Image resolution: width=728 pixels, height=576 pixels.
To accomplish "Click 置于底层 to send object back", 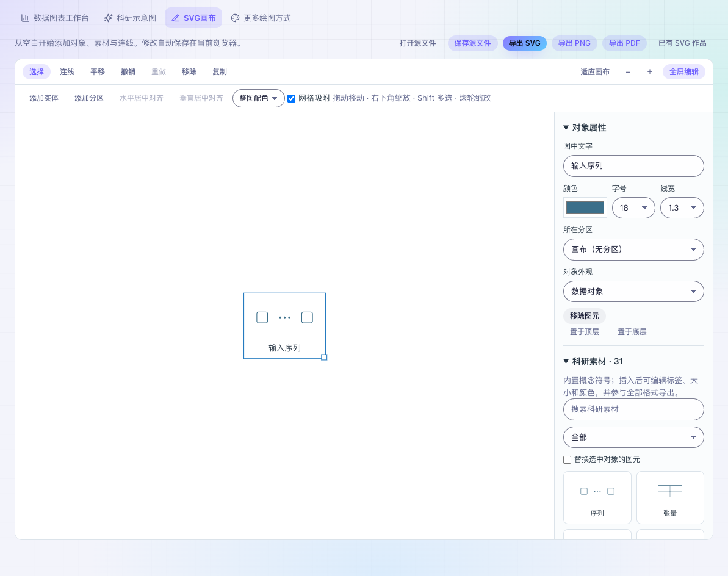I will pos(632,332).
